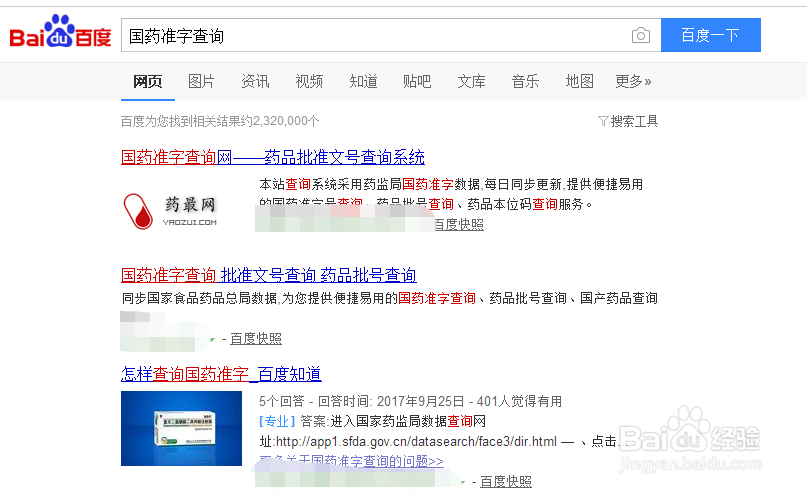Switch to the 资讯 tab
This screenshot has width=807, height=492.
pyautogui.click(x=255, y=81)
